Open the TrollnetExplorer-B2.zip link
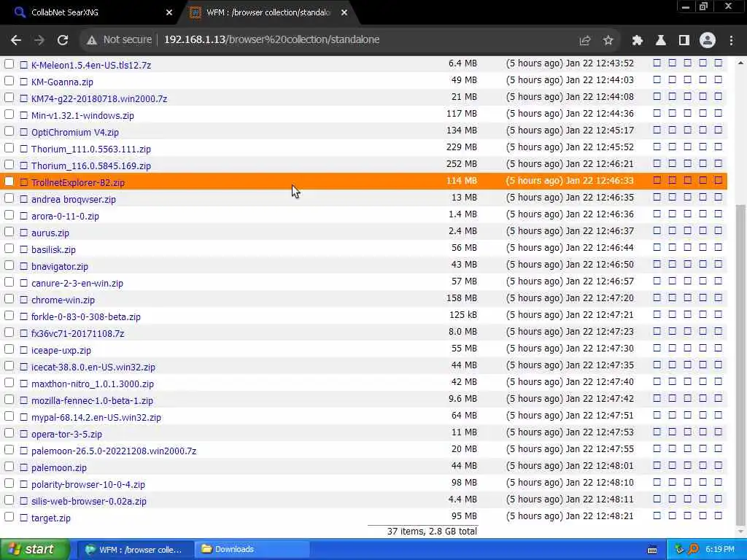 (x=78, y=182)
